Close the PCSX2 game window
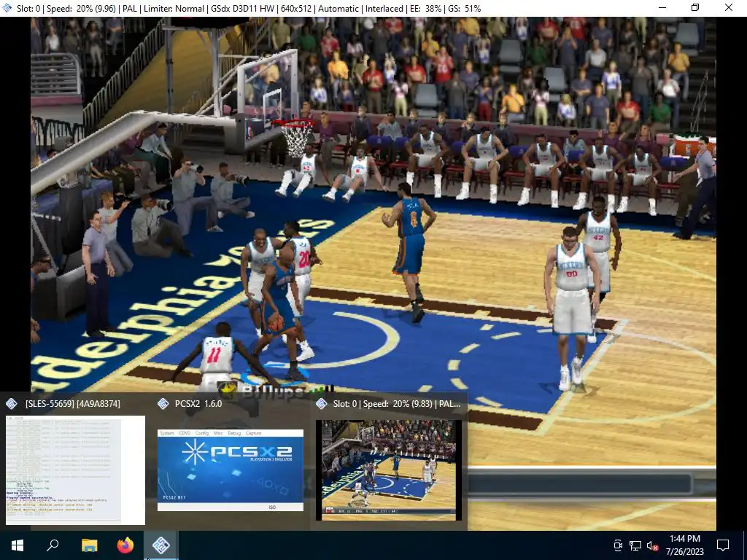Image resolution: width=747 pixels, height=560 pixels. (729, 8)
